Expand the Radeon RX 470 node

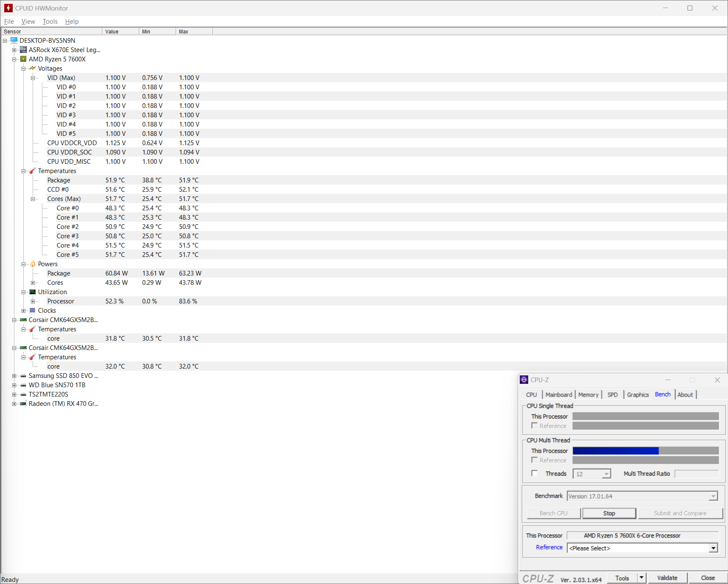14,404
